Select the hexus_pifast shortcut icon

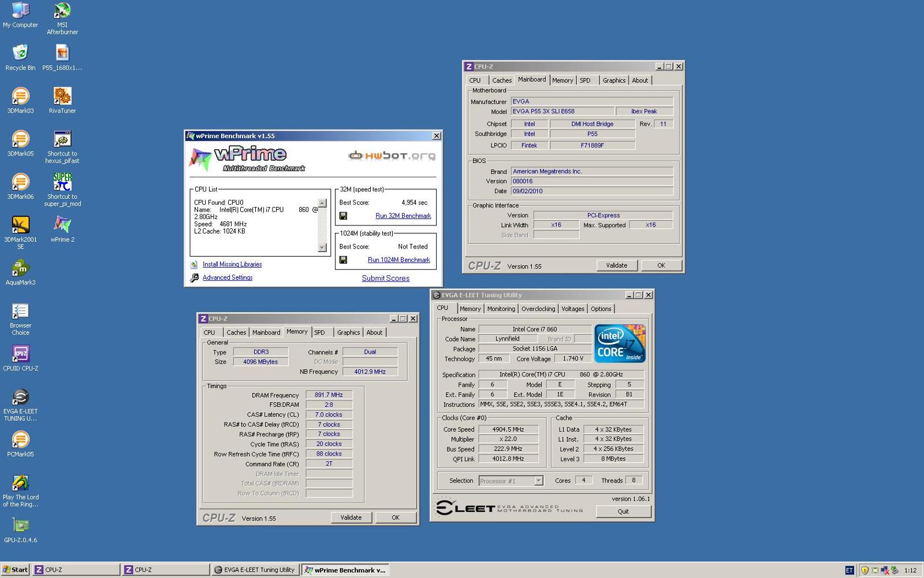pos(62,147)
